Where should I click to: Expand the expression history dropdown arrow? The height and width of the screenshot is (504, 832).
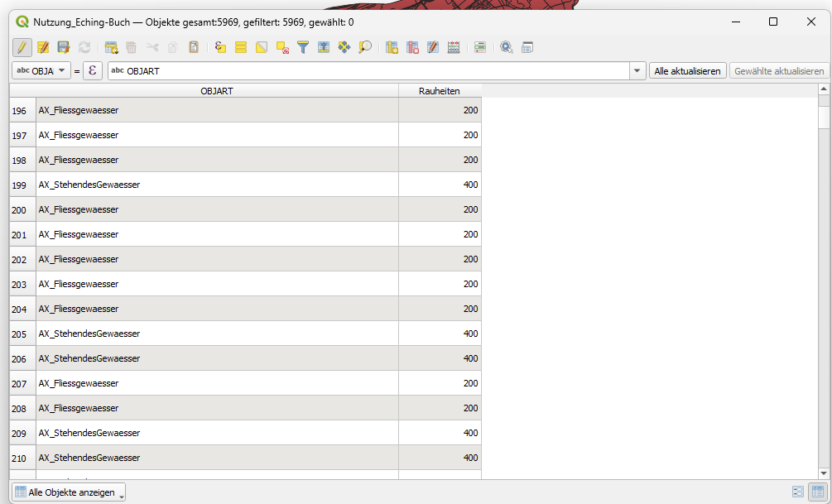point(637,71)
